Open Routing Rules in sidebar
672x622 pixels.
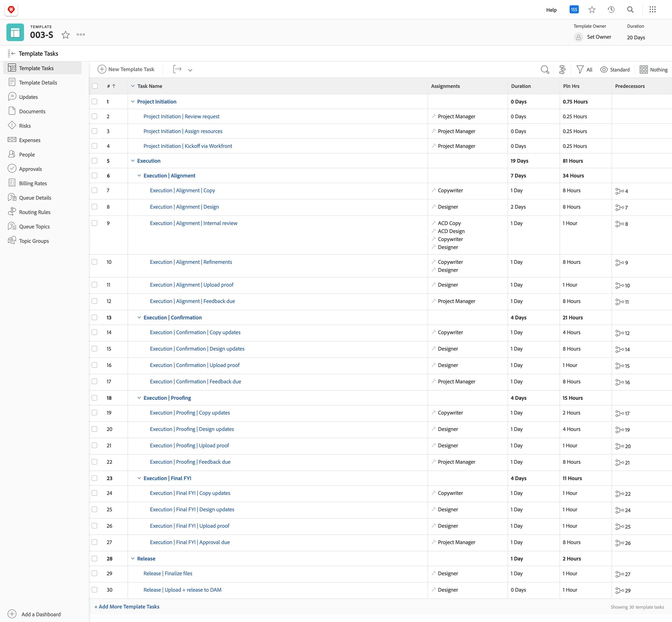[x=35, y=212]
